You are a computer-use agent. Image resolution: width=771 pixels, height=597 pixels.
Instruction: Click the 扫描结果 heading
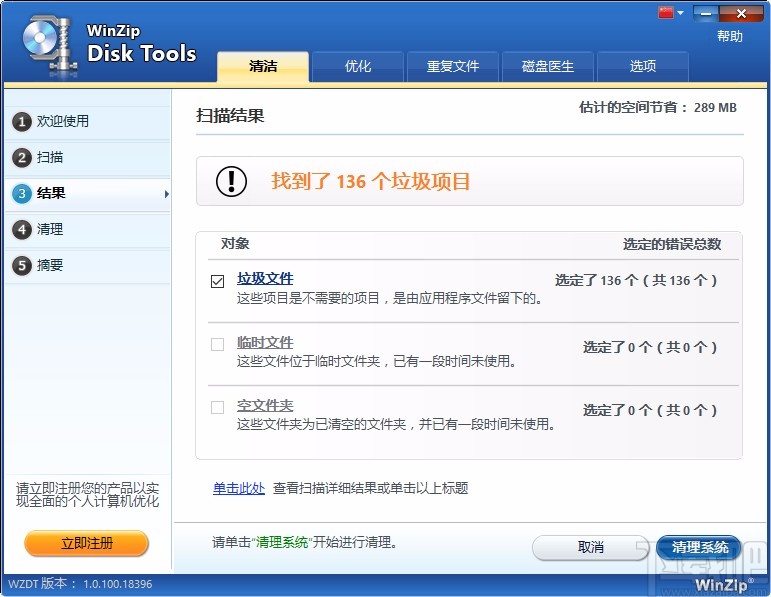pyautogui.click(x=230, y=116)
